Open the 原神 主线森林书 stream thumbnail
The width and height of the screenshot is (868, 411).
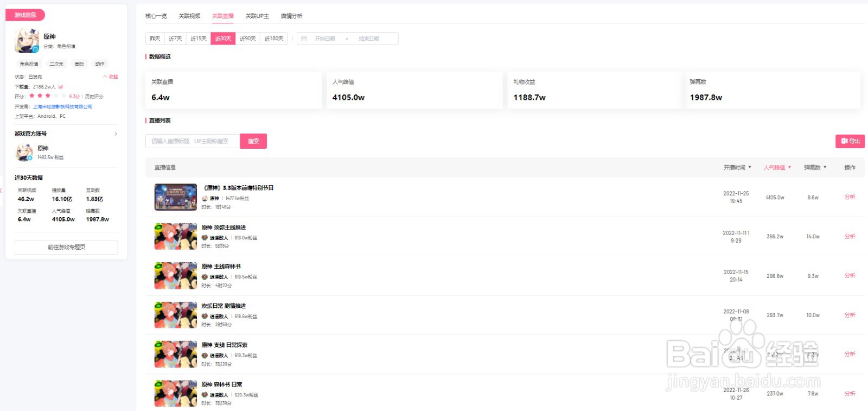(x=176, y=276)
